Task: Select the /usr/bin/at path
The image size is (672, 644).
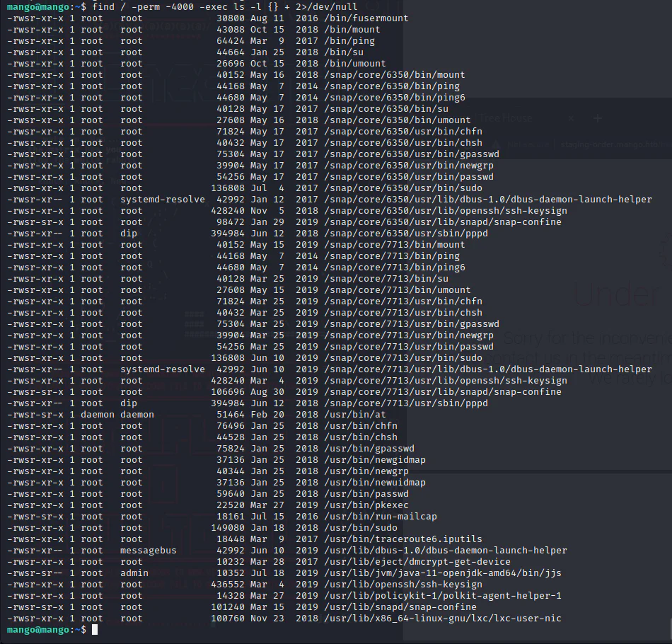Action: 355,415
